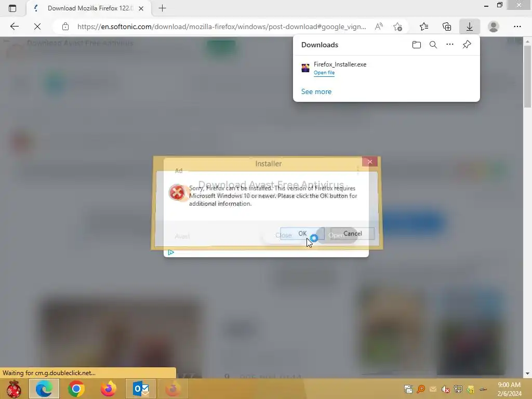Viewport: 532px width, 399px height.
Task: Click the red error icon in dialog
Action: click(x=177, y=192)
